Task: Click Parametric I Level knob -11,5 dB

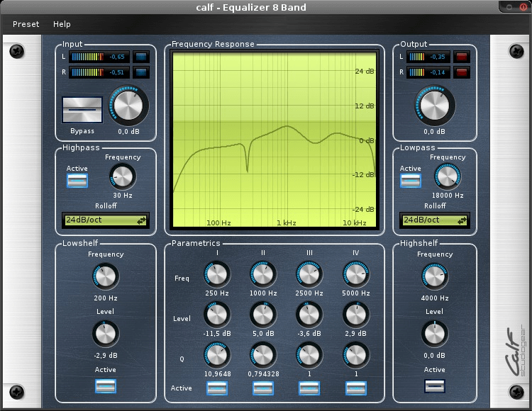Action: (x=217, y=315)
